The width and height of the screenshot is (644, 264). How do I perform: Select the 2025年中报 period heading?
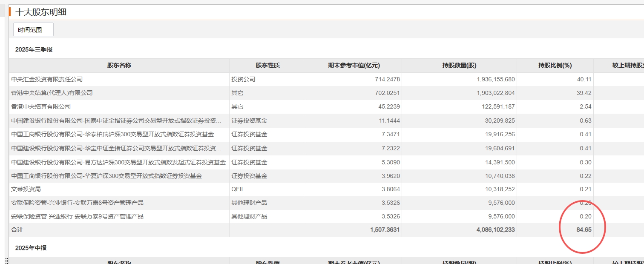31,248
